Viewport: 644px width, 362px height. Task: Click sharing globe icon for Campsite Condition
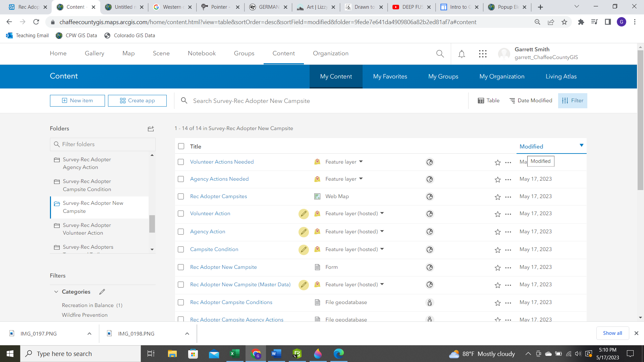(x=430, y=250)
